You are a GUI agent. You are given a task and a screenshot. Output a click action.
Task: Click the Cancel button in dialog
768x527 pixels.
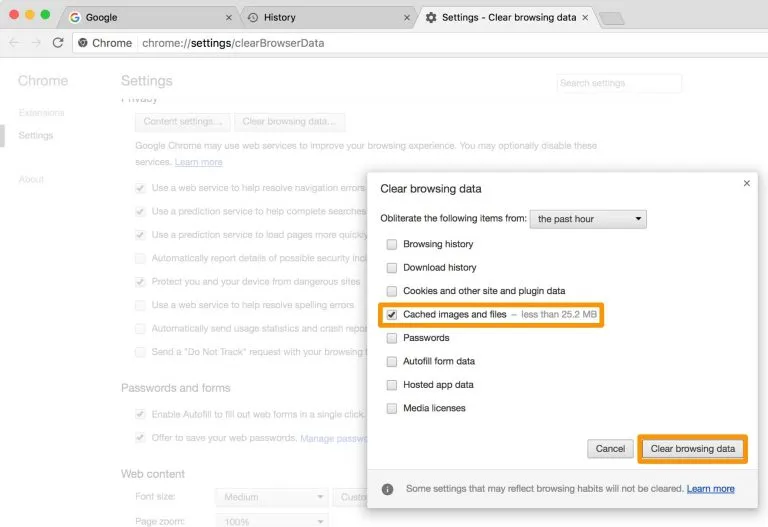[x=610, y=449]
